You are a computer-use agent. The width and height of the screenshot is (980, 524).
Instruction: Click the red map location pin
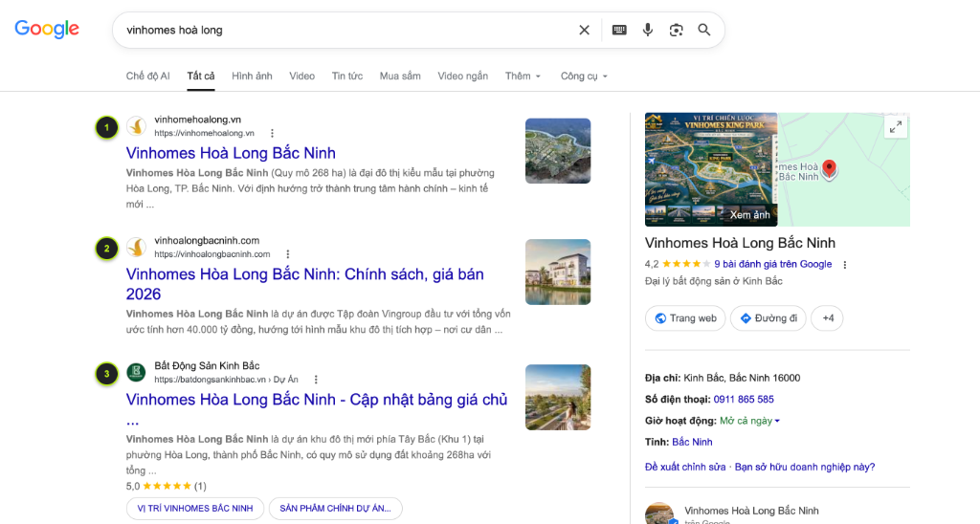(x=829, y=168)
